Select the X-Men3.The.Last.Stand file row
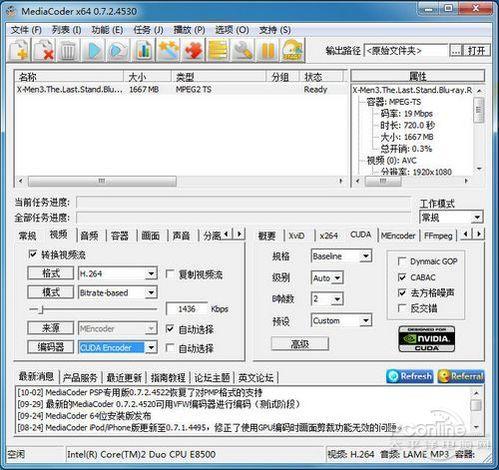This screenshot has height=470, width=499. (x=180, y=89)
